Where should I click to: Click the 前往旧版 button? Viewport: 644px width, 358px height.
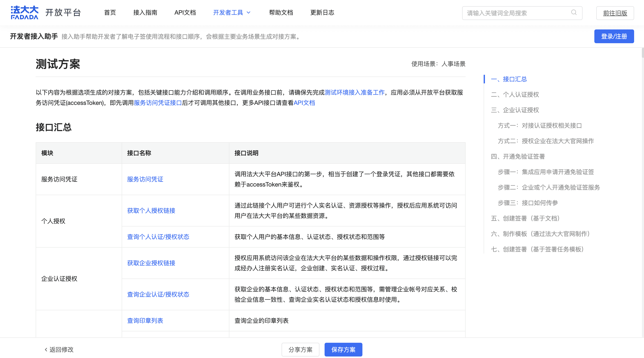tap(615, 13)
